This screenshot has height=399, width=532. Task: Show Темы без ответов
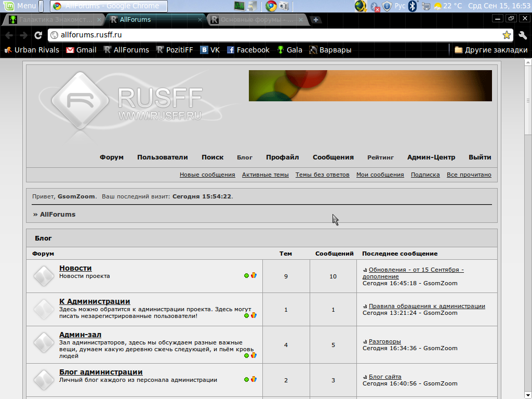coord(322,175)
